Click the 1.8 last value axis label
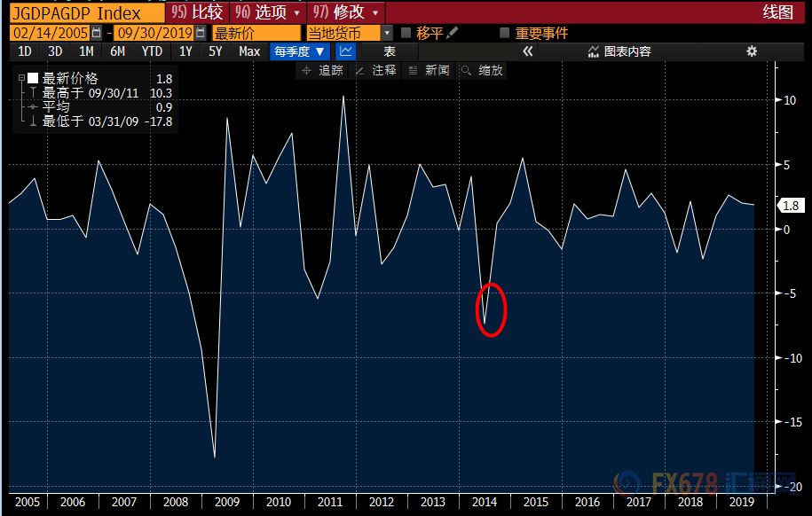 click(791, 206)
